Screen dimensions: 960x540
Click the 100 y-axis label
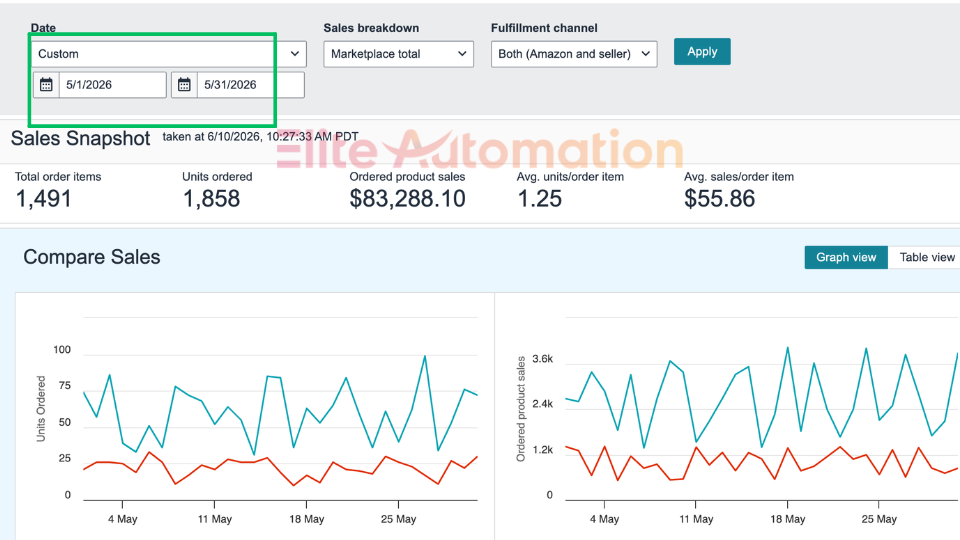pos(62,350)
